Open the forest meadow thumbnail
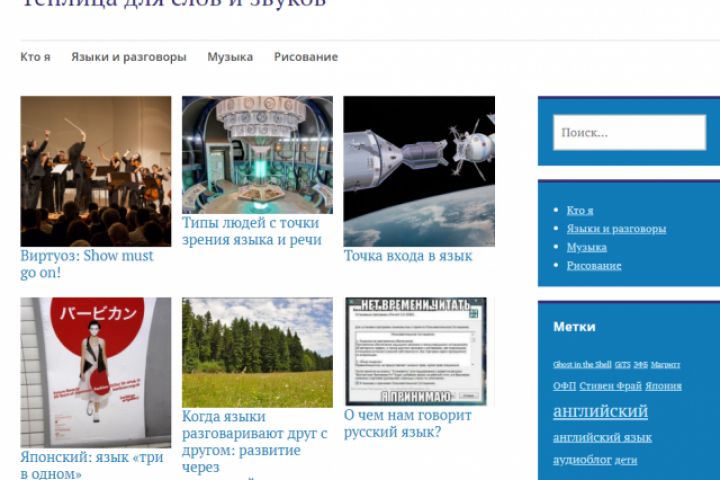Image resolution: width=720 pixels, height=480 pixels. (257, 352)
